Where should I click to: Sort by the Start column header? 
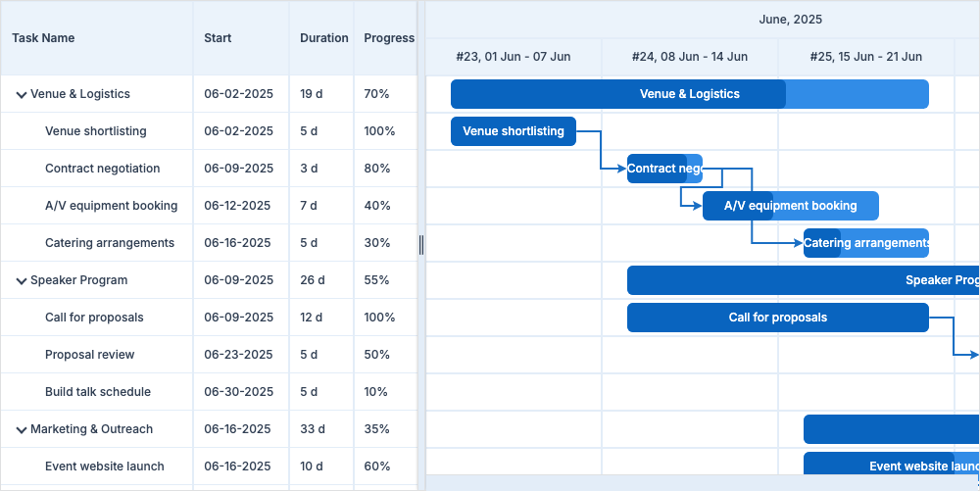click(x=218, y=38)
